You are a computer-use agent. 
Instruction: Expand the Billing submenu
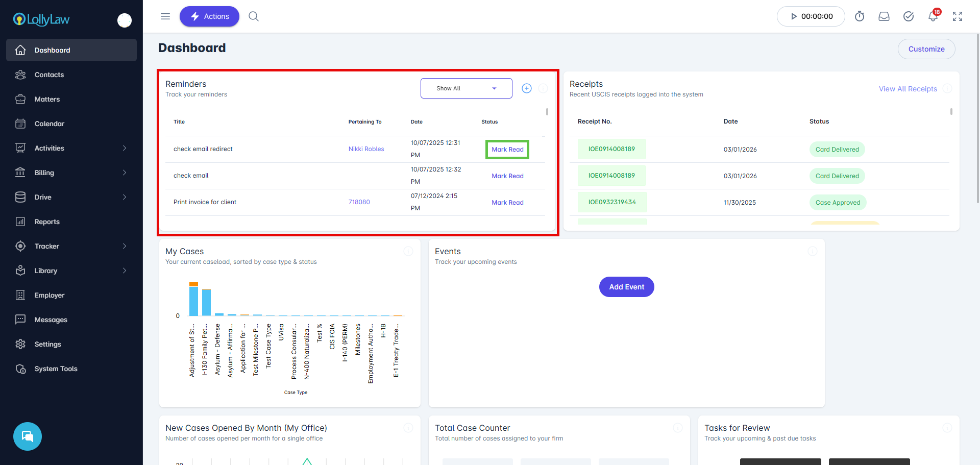pyautogui.click(x=124, y=173)
